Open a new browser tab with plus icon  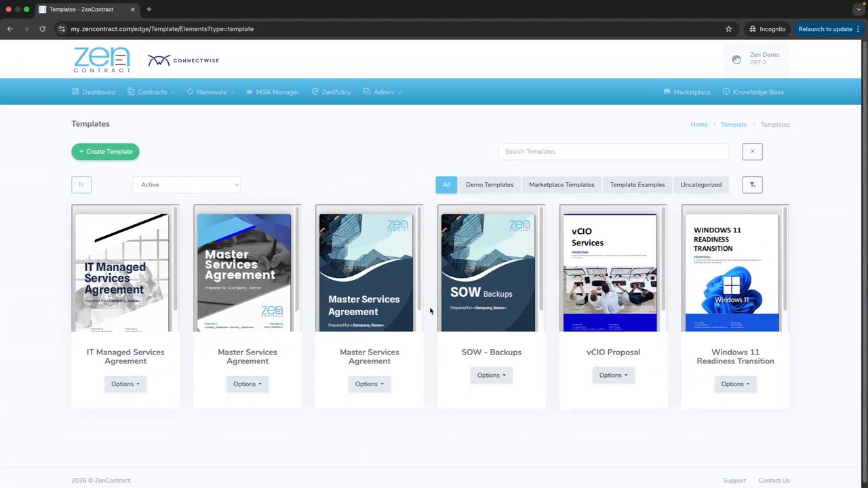click(x=149, y=9)
